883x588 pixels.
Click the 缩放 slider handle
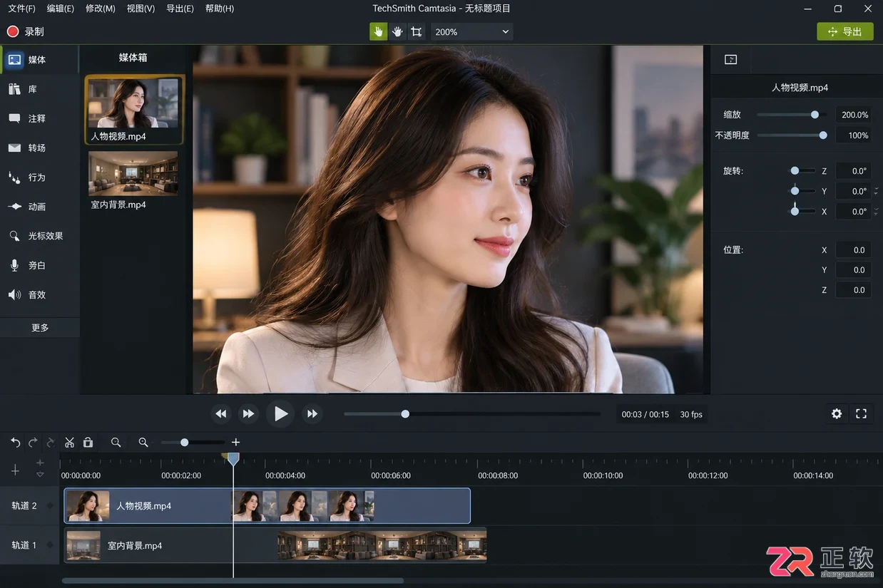[x=815, y=115]
